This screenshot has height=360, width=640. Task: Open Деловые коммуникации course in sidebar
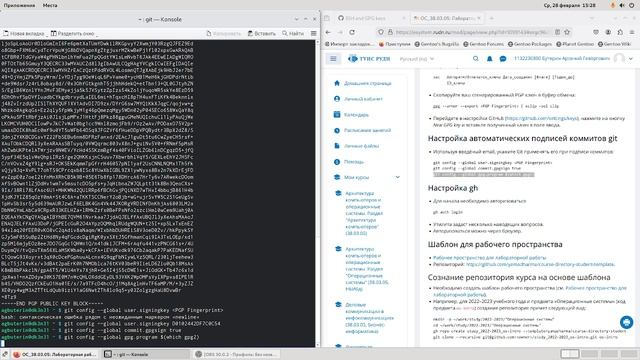369,318
